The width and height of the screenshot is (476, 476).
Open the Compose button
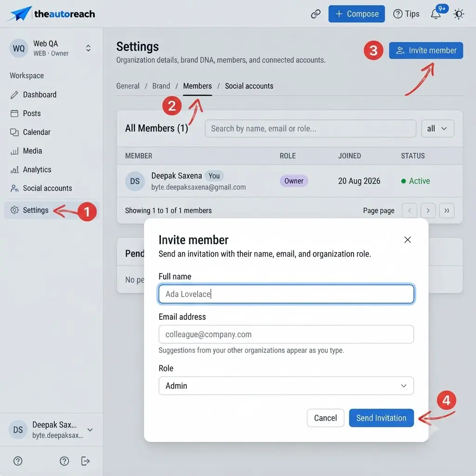tap(357, 14)
